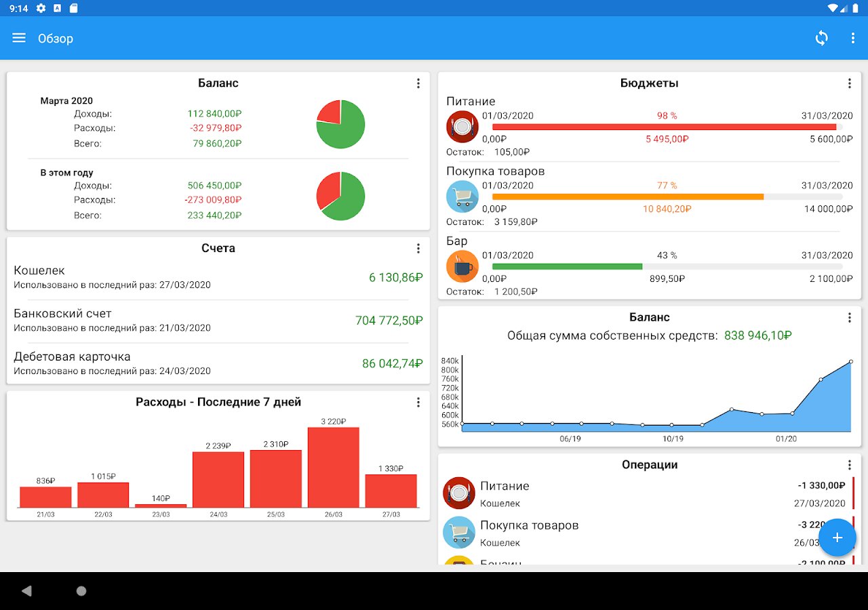
Task: Tap the sync refresh icon
Action: 821,38
